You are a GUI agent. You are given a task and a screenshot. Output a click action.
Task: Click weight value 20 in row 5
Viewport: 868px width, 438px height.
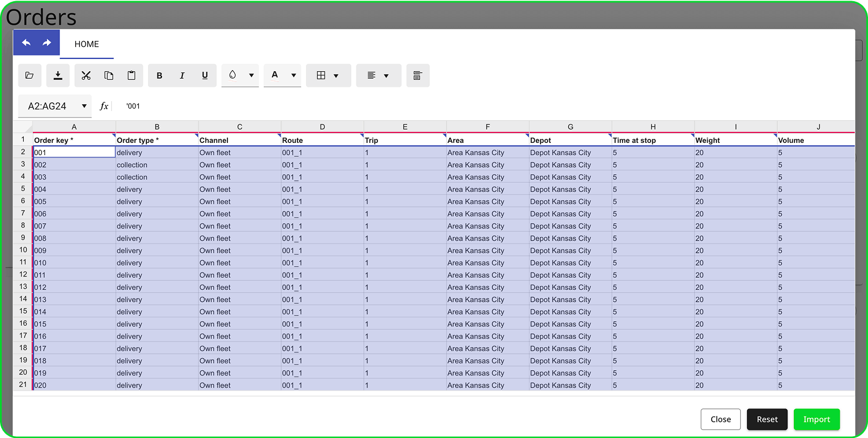click(736, 189)
